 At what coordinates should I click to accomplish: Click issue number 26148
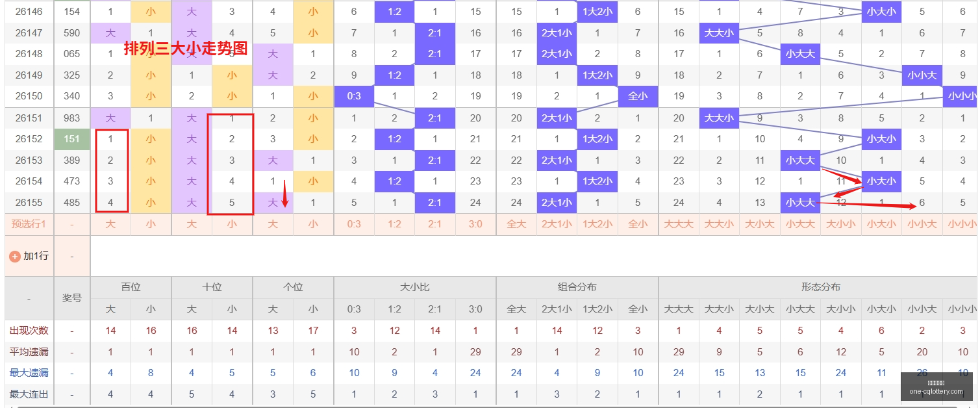(29, 54)
